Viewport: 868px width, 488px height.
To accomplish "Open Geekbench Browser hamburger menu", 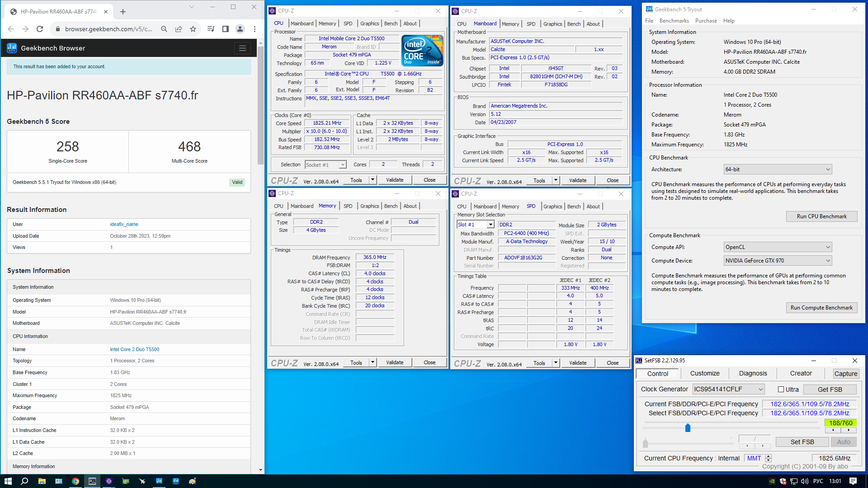I will point(242,48).
